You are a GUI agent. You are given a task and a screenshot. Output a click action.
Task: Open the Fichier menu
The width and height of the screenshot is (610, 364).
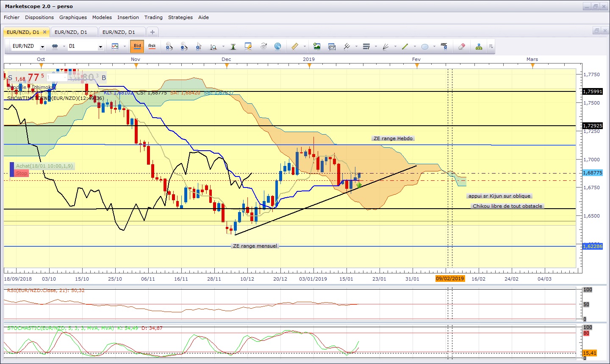click(11, 17)
